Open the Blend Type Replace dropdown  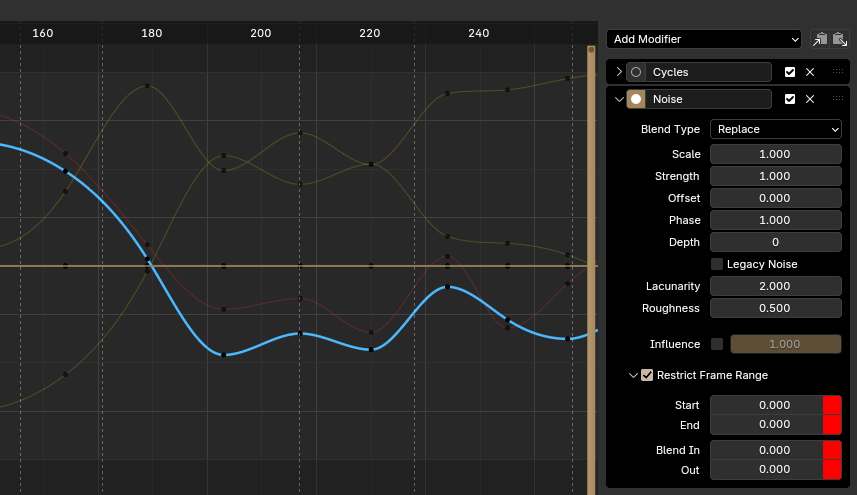point(776,129)
